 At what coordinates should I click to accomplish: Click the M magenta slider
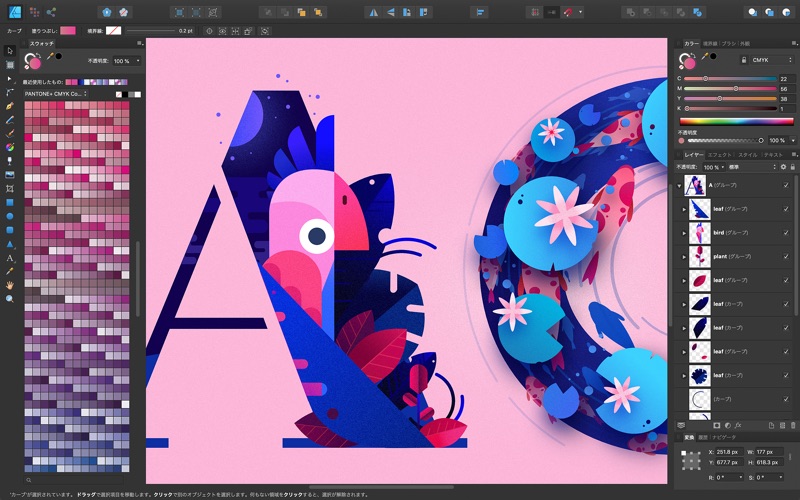tap(730, 89)
